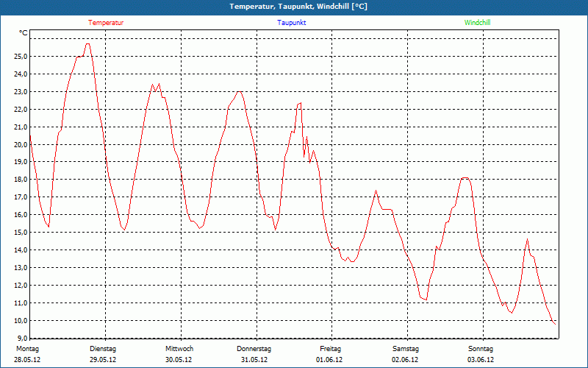Click the red Temperatur legend label
The height and width of the screenshot is (368, 588).
pos(106,23)
